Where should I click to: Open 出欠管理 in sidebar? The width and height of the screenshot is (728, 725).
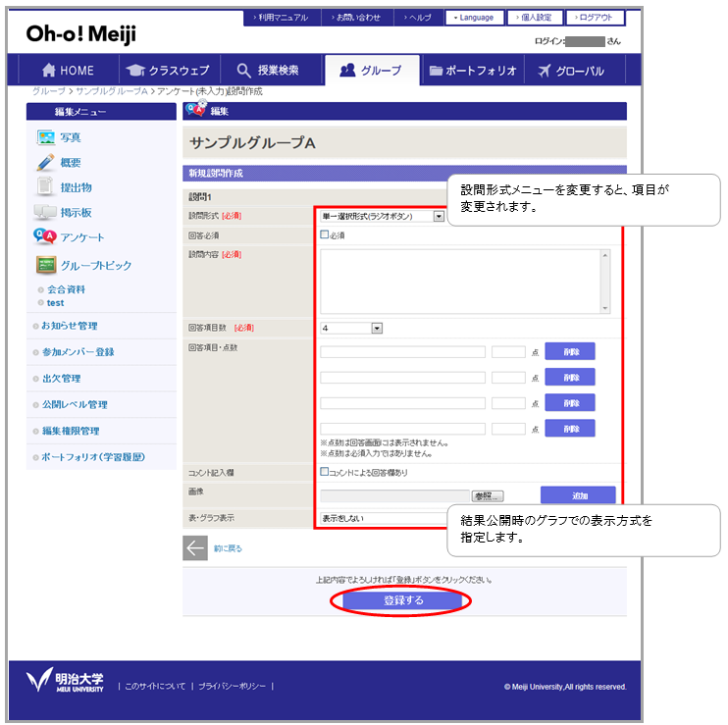click(61, 379)
